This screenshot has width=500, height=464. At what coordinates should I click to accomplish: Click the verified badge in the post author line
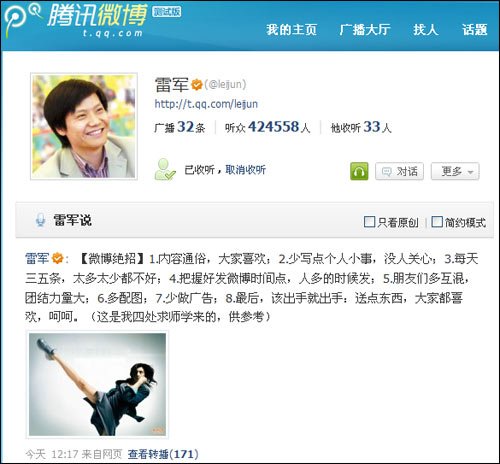[x=58, y=258]
